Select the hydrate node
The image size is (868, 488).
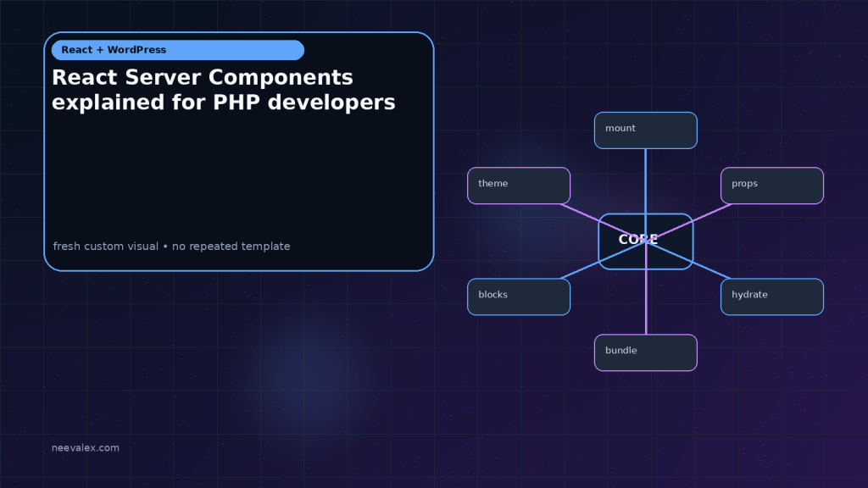pyautogui.click(x=772, y=297)
